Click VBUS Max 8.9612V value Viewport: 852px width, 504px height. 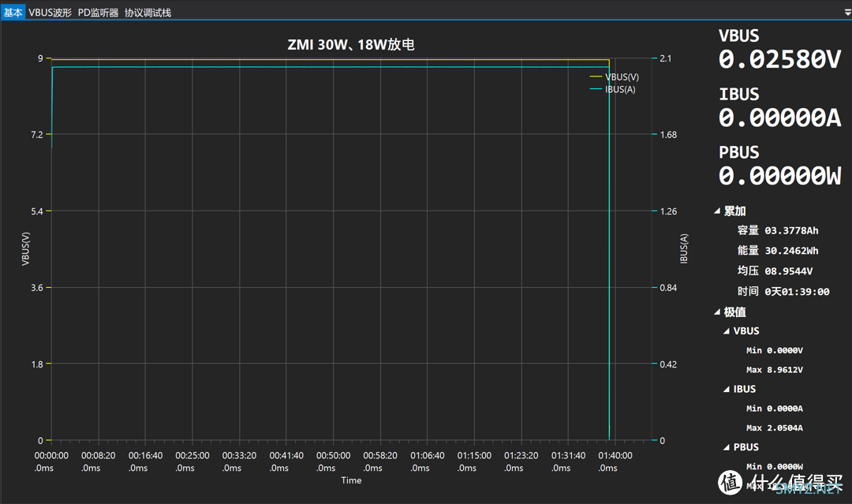click(785, 370)
